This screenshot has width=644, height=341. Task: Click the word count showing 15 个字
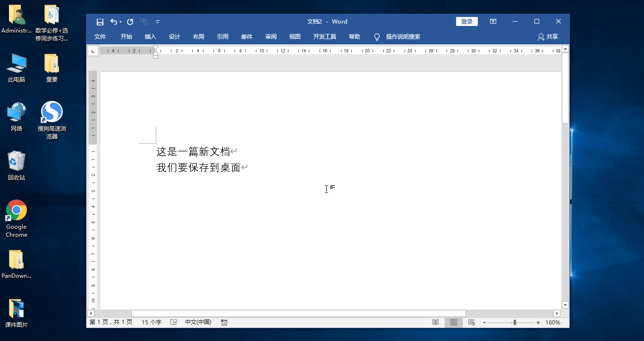(151, 322)
